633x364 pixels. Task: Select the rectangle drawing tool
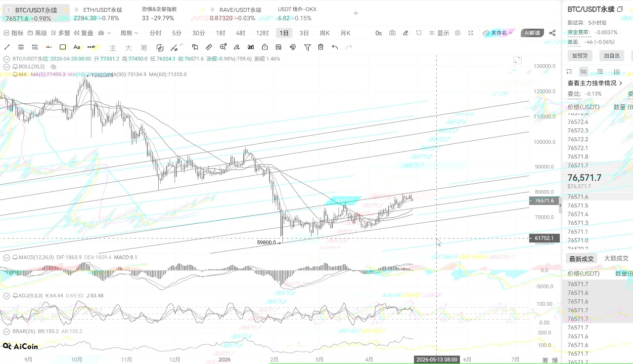pos(63,47)
